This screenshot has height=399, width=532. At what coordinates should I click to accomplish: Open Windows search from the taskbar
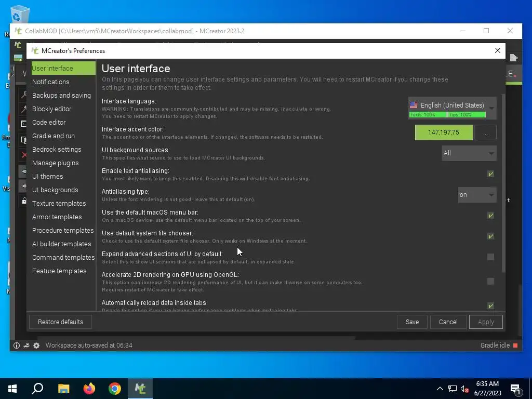click(37, 389)
